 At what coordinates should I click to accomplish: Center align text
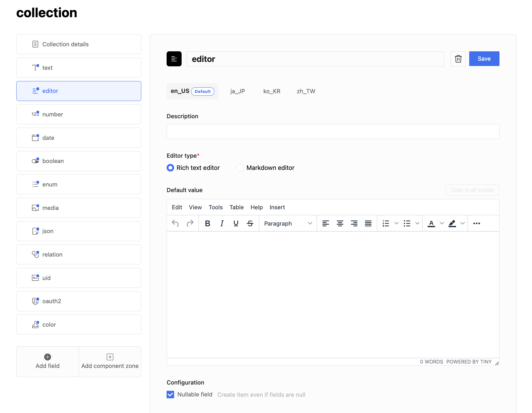(x=340, y=223)
